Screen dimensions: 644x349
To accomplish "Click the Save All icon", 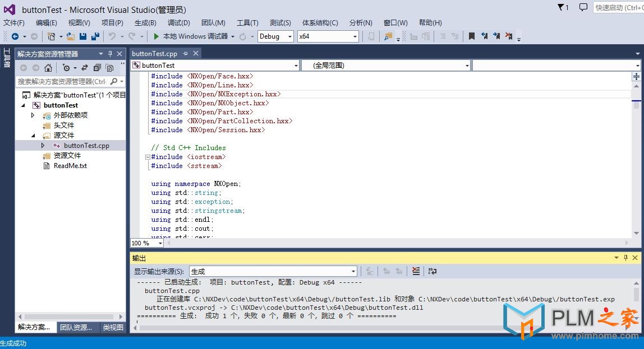I will (x=95, y=36).
